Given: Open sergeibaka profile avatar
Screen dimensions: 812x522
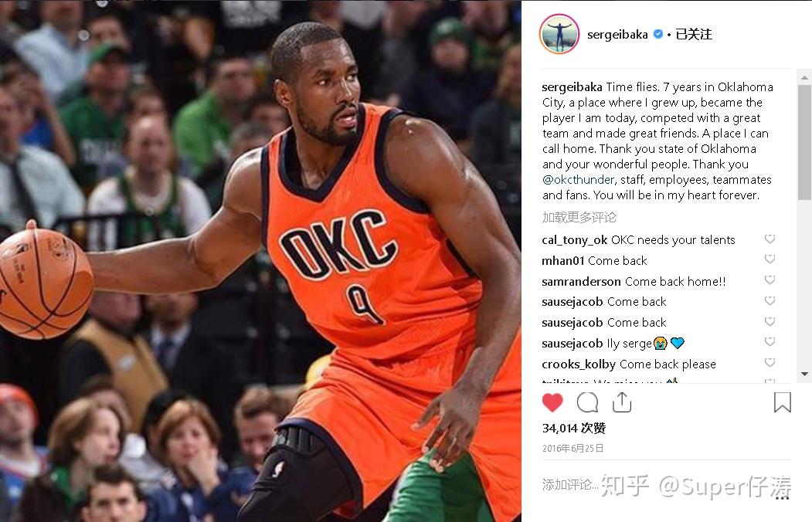Looking at the screenshot, I should coord(559,34).
